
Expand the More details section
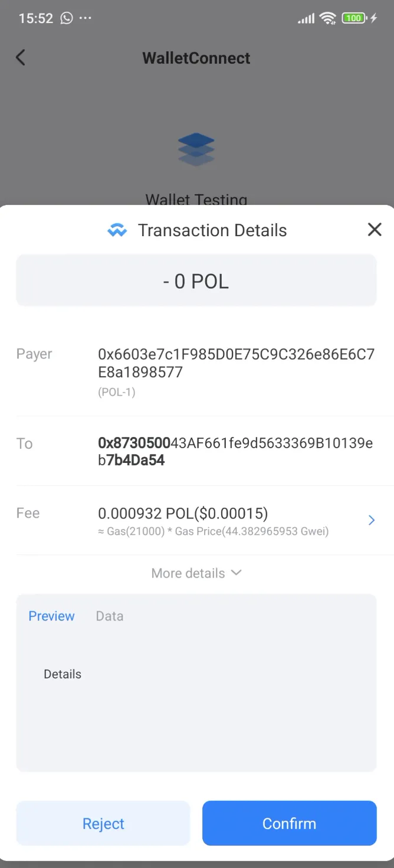[196, 573]
